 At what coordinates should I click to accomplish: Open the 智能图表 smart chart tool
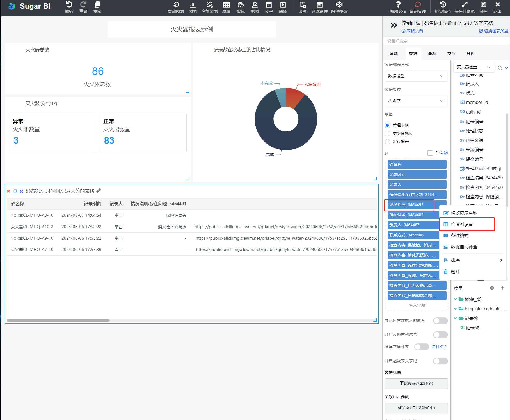(x=176, y=7)
